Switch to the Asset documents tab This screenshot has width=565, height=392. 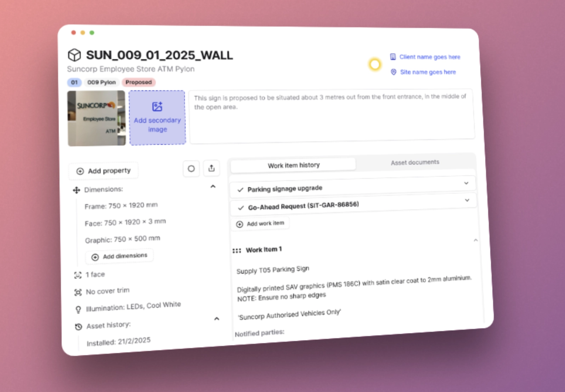pyautogui.click(x=415, y=162)
